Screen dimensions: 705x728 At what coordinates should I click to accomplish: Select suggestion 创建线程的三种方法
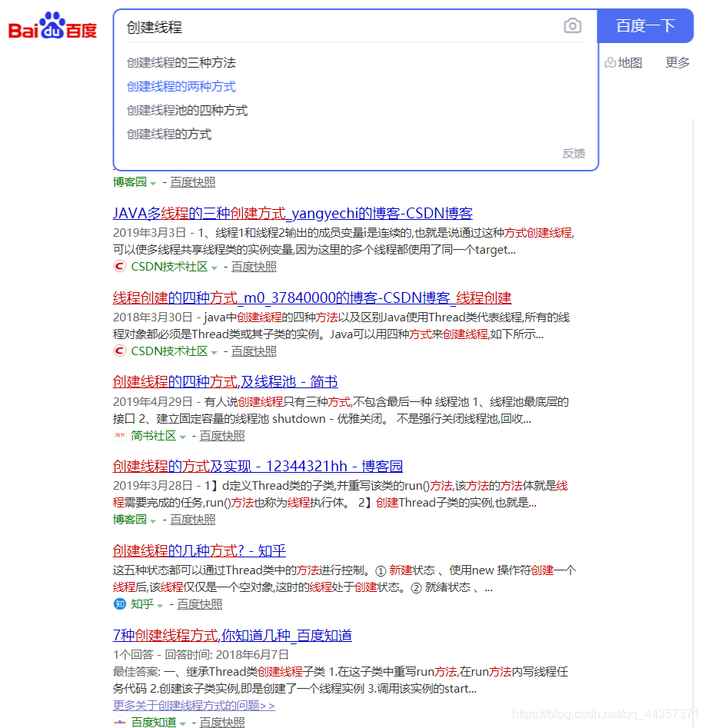point(181,62)
